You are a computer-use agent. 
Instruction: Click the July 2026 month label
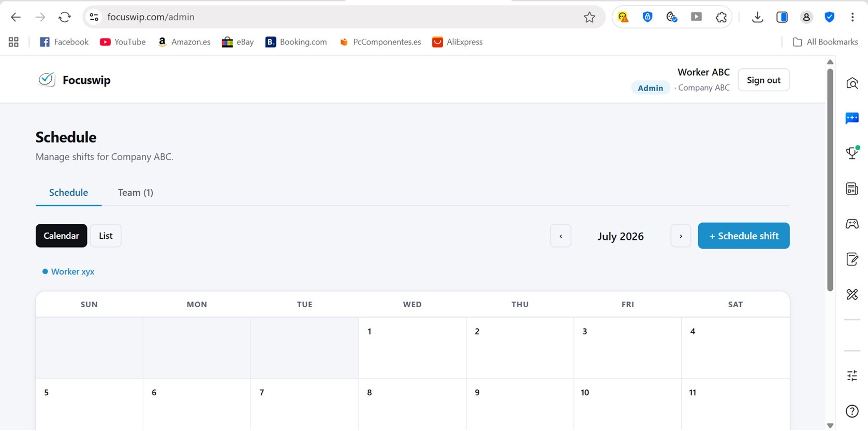pos(621,236)
